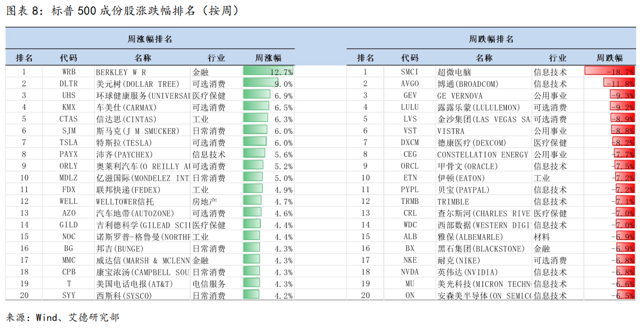The width and height of the screenshot is (644, 329).
Task: Click the PYPL ticker cell
Action: tap(410, 190)
